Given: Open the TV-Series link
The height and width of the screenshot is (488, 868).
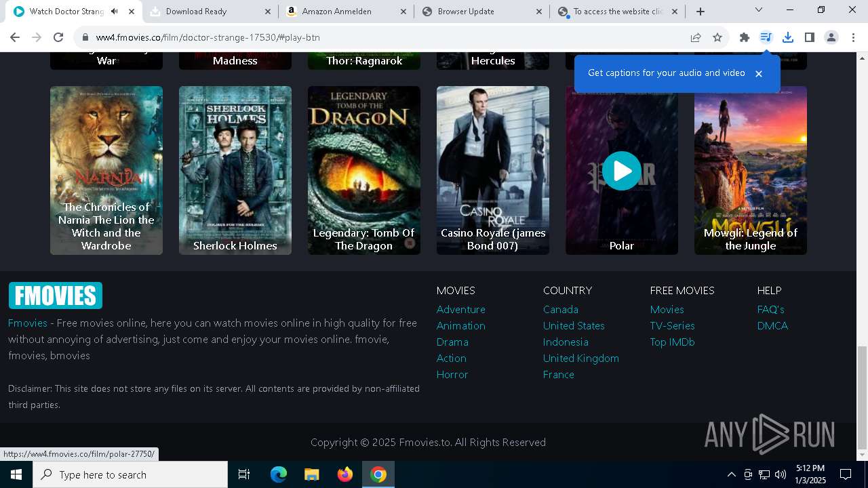Looking at the screenshot, I should pos(673,326).
